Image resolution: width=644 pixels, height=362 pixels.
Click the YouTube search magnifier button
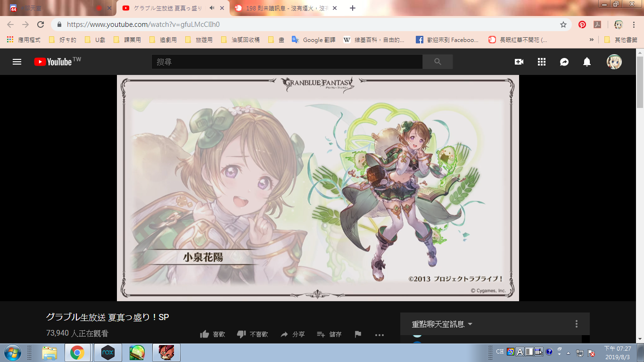(x=438, y=62)
